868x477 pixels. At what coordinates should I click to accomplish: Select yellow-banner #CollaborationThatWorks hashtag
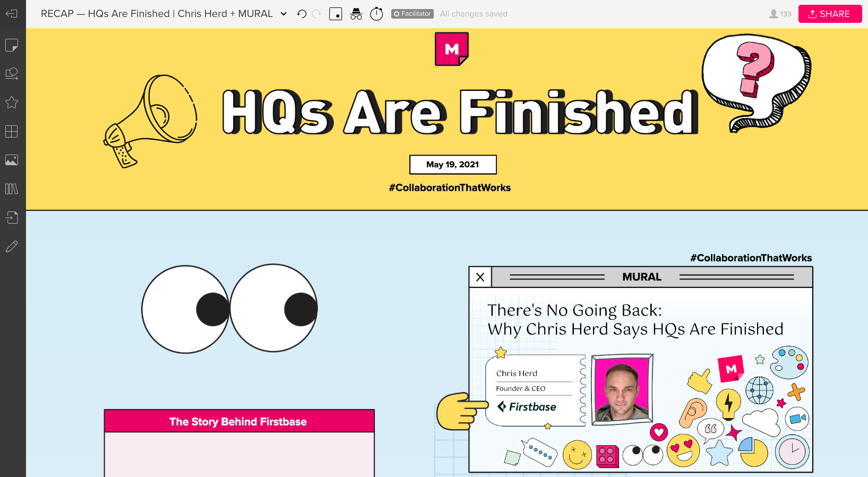(450, 188)
